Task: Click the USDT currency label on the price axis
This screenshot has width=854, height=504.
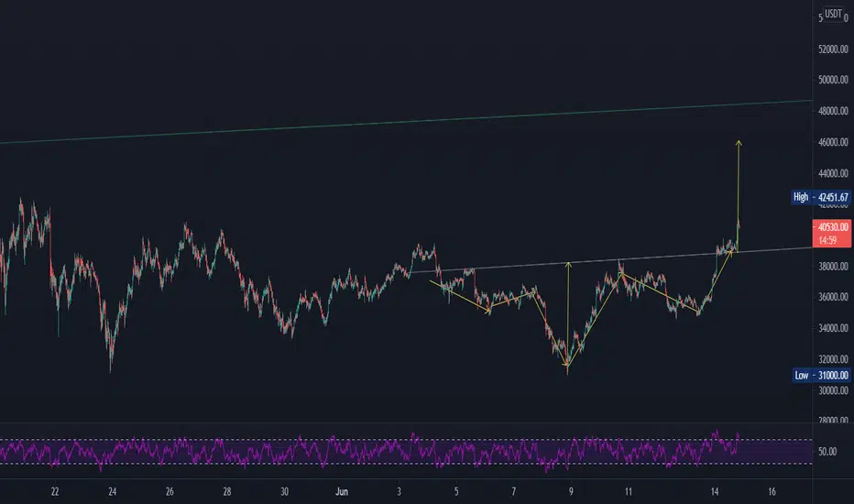Action: [833, 14]
